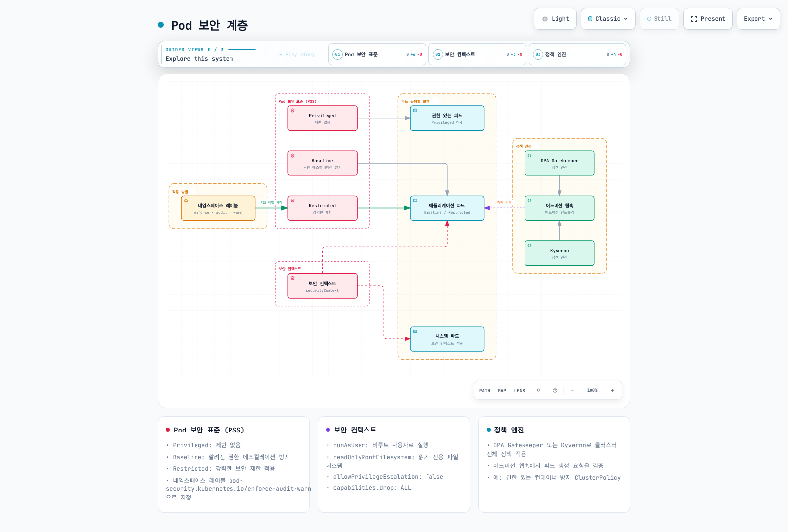Click the search magnifier icon in canvas toolbar
Image resolution: width=788 pixels, height=532 pixels.
pos(539,390)
